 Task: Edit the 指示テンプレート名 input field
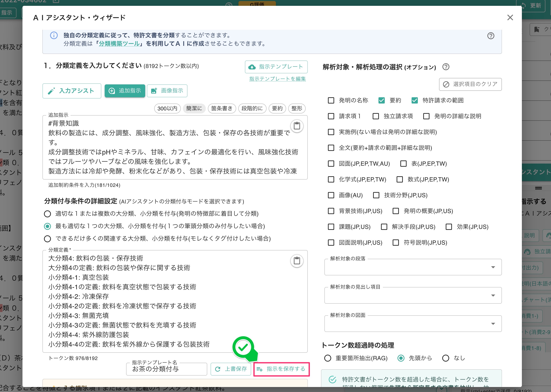[x=166, y=369]
